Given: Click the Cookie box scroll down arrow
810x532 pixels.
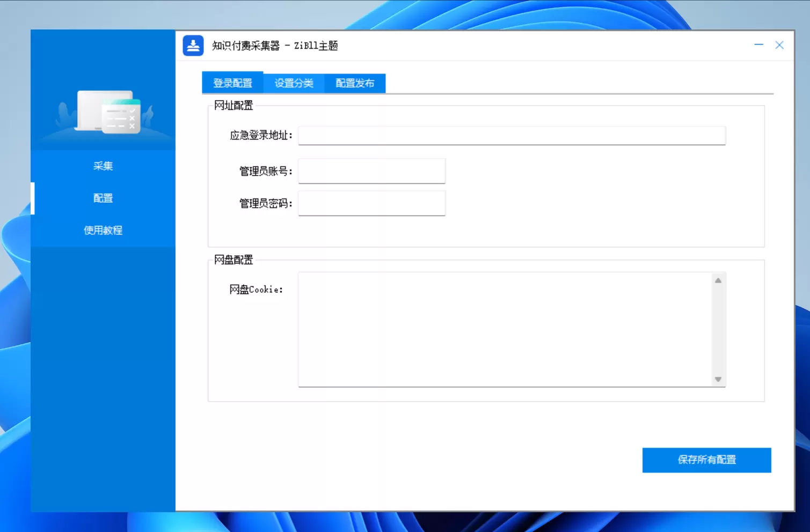Looking at the screenshot, I should point(718,379).
